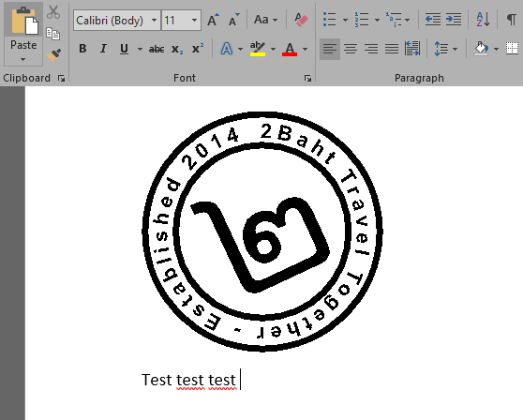The width and height of the screenshot is (523, 420).
Task: Toggle Subscript formatting
Action: point(177,50)
